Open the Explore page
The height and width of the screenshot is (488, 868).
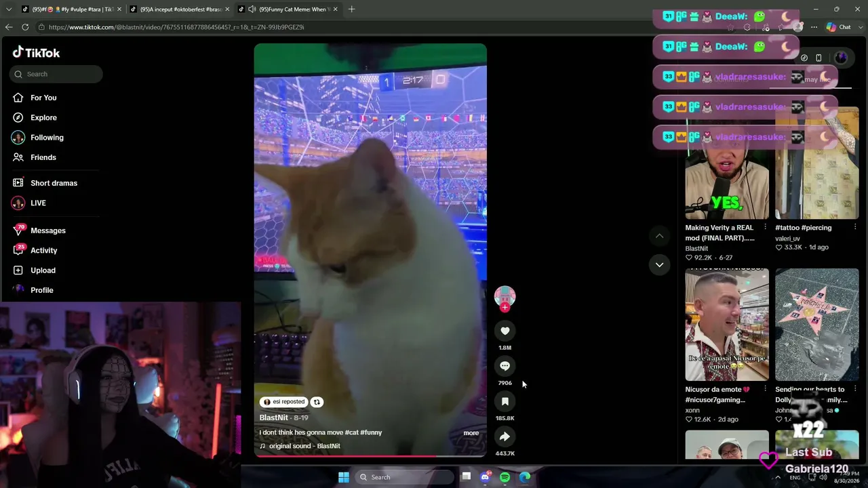[43, 117]
